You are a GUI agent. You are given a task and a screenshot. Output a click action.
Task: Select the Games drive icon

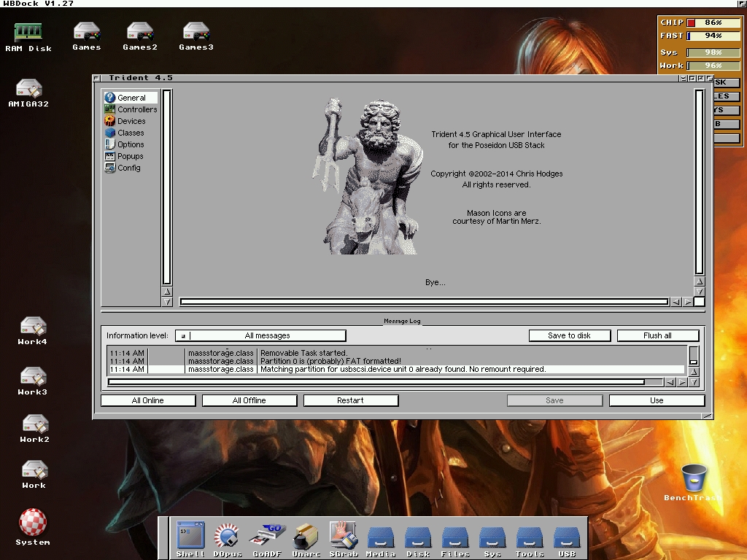(87, 36)
